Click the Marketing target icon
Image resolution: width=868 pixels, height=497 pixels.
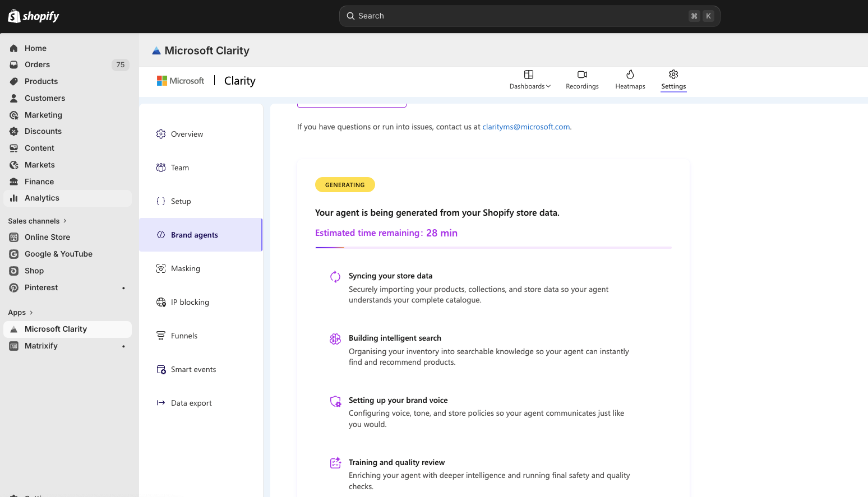tap(14, 115)
